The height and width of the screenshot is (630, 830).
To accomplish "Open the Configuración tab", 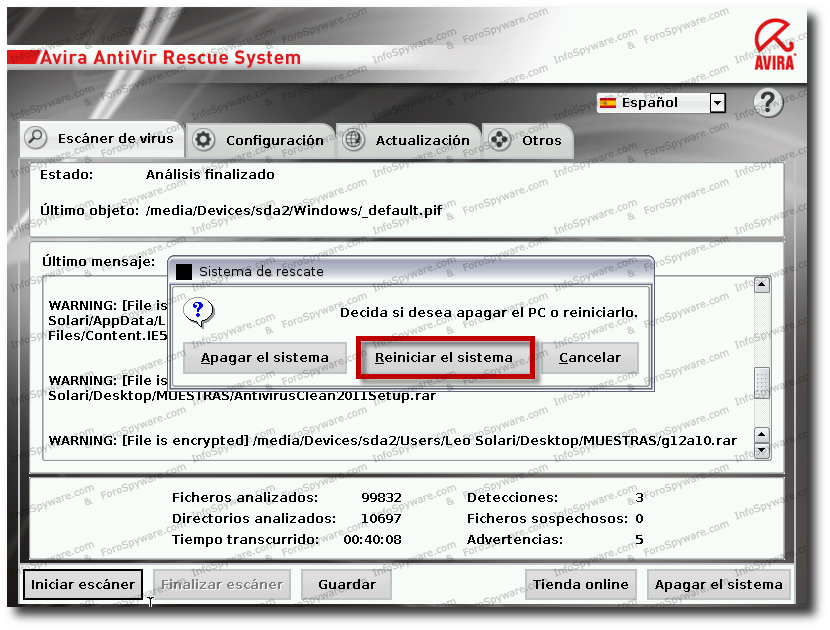I will pos(261,140).
